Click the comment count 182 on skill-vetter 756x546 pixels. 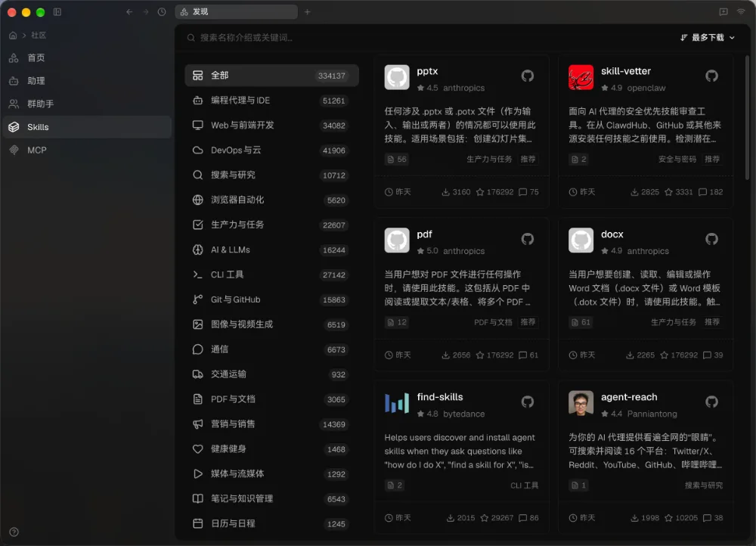(x=711, y=192)
